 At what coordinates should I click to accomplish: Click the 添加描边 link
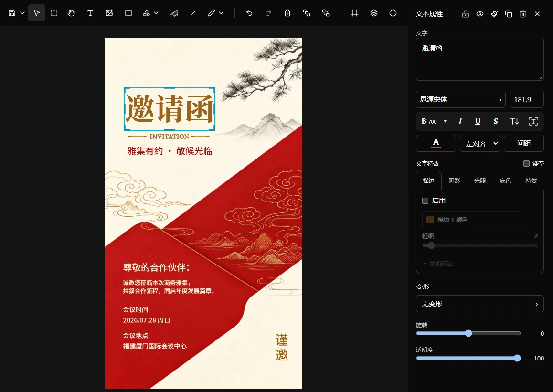point(437,264)
